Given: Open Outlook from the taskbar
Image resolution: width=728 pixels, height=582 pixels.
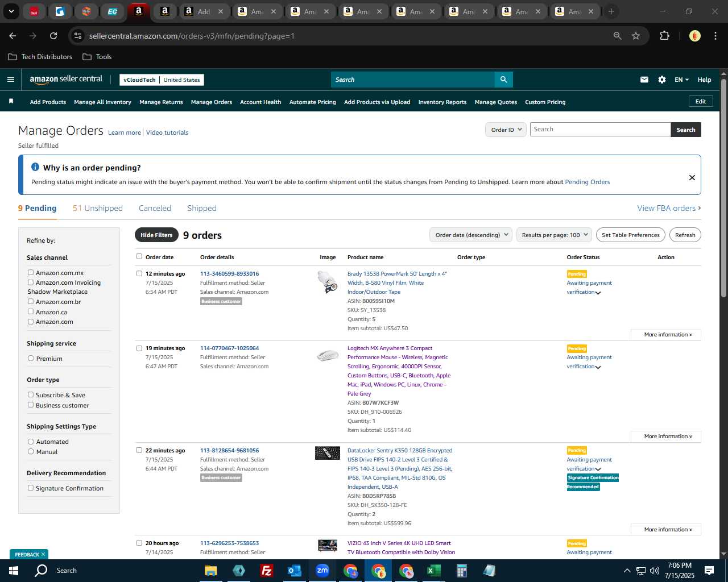Looking at the screenshot, I should click(x=294, y=571).
